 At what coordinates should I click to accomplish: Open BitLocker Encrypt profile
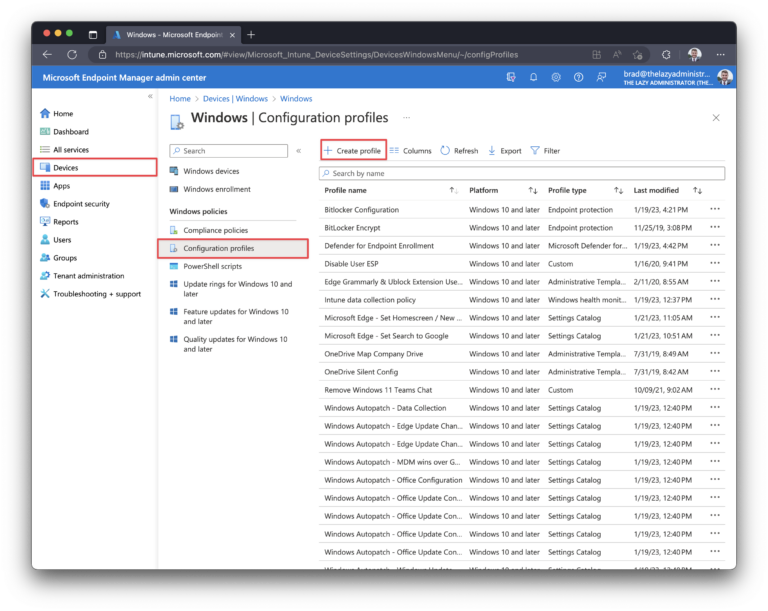click(x=352, y=227)
